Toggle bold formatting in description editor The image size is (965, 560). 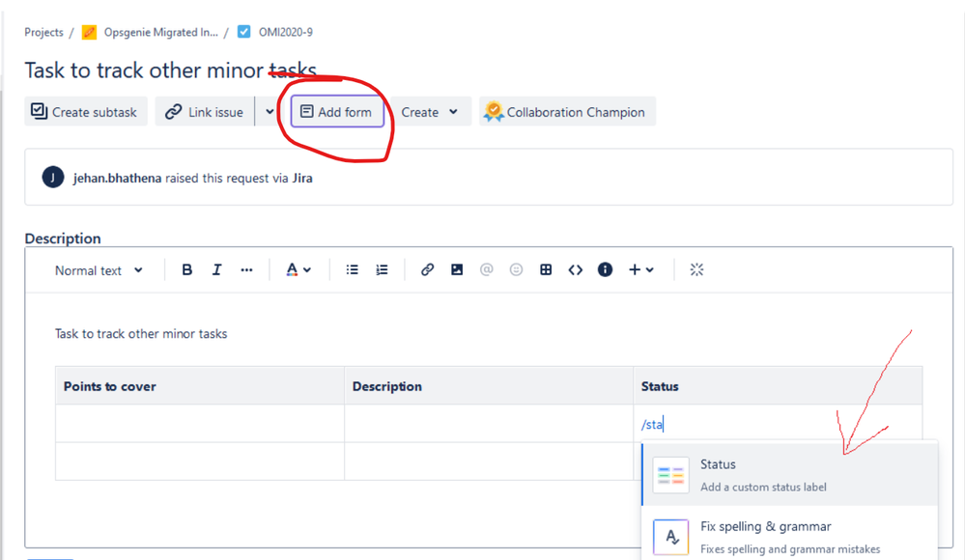click(187, 269)
